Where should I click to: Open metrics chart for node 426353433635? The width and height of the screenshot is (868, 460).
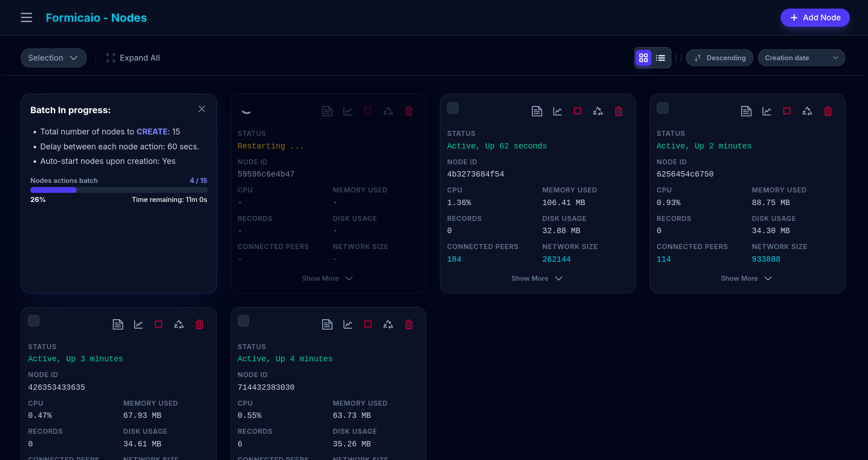tap(138, 325)
